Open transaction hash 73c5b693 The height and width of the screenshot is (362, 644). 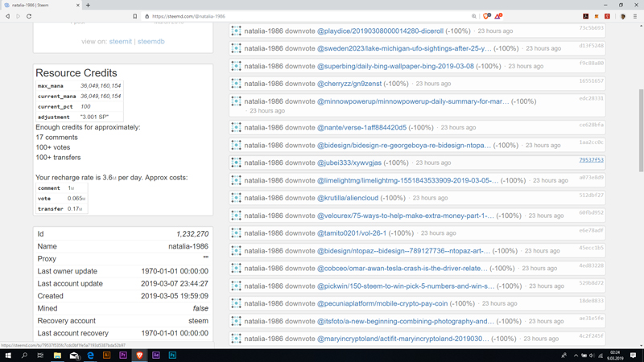pyautogui.click(x=592, y=28)
